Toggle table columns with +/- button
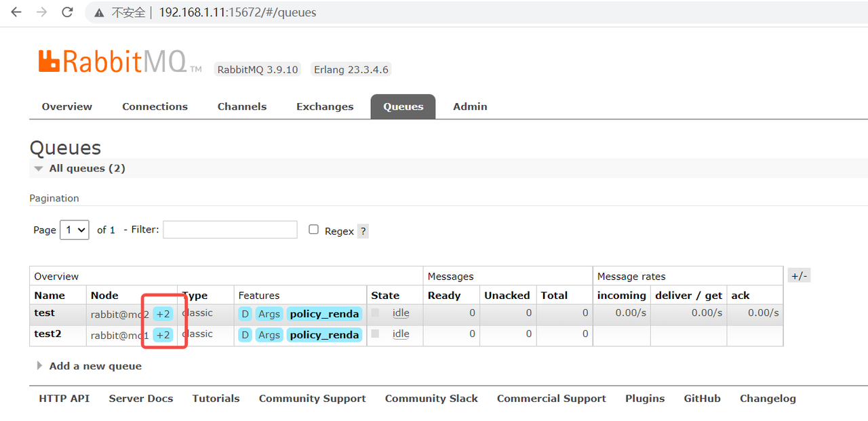Screen dimensions: 868x421 click(x=799, y=276)
